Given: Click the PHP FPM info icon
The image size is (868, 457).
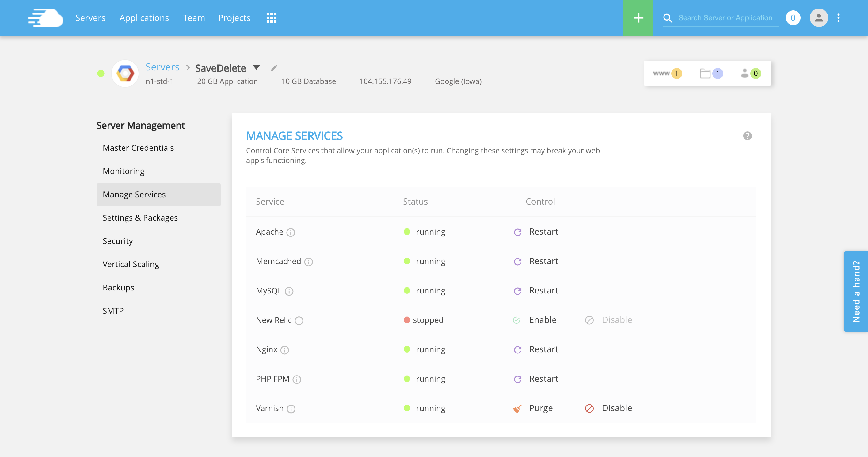Looking at the screenshot, I should 296,379.
